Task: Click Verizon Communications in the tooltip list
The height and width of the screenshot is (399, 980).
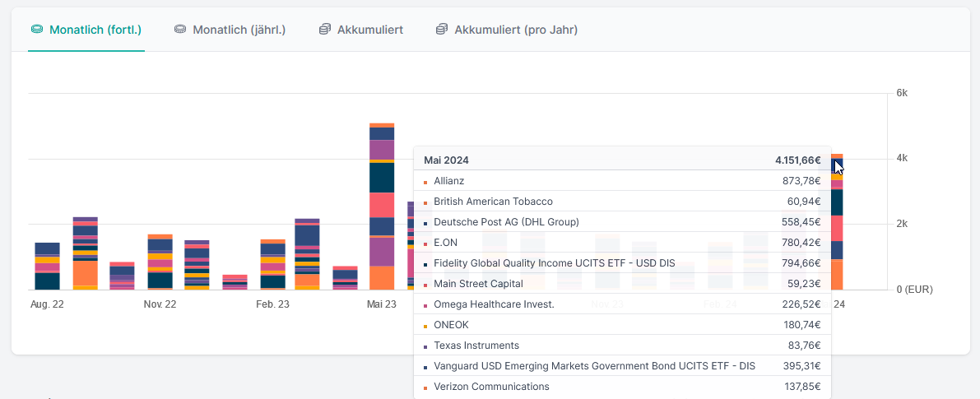Action: (x=491, y=387)
